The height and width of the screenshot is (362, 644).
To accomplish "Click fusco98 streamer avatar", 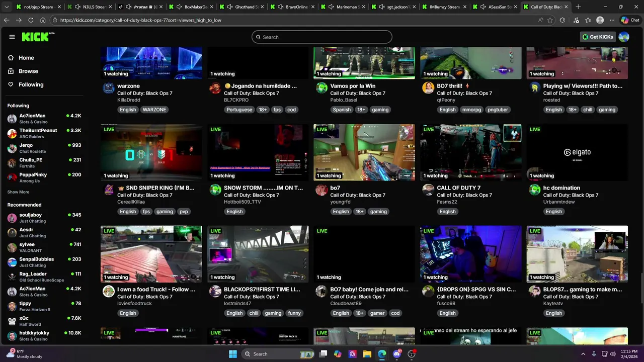I will [428, 292].
